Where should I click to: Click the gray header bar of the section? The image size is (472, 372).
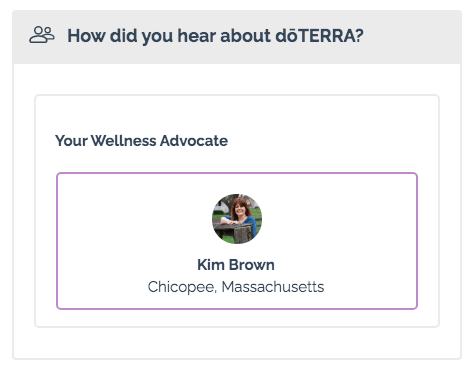pos(237,37)
